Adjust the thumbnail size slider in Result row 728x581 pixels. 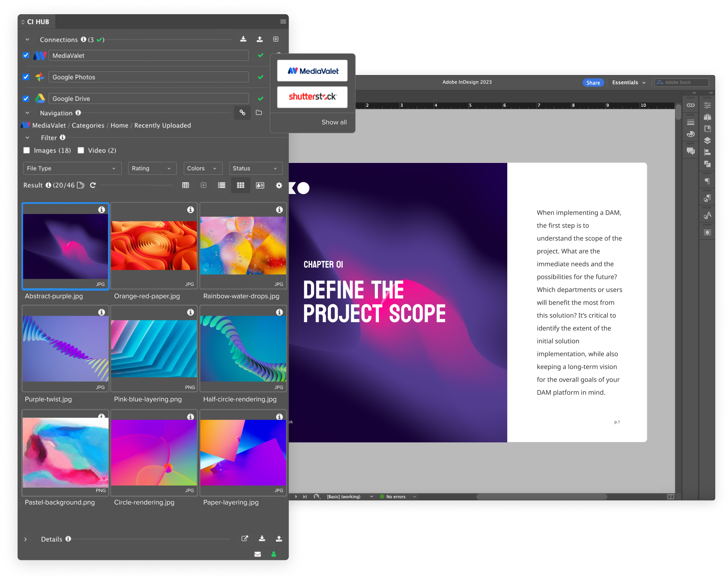tap(137, 185)
